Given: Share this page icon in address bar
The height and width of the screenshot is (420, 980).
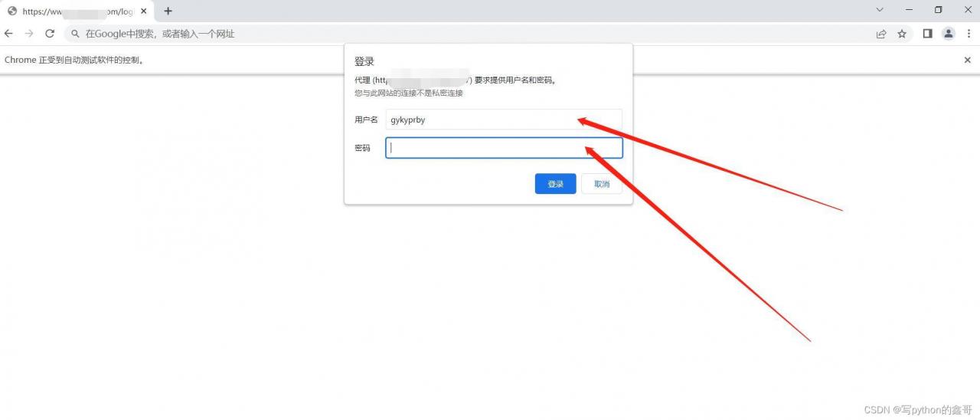Looking at the screenshot, I should point(881,34).
